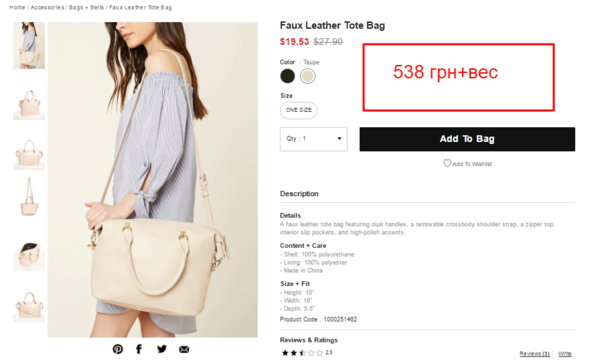View the thumbnail showing bag's long strap
This screenshot has height=361, width=600.
[29, 197]
